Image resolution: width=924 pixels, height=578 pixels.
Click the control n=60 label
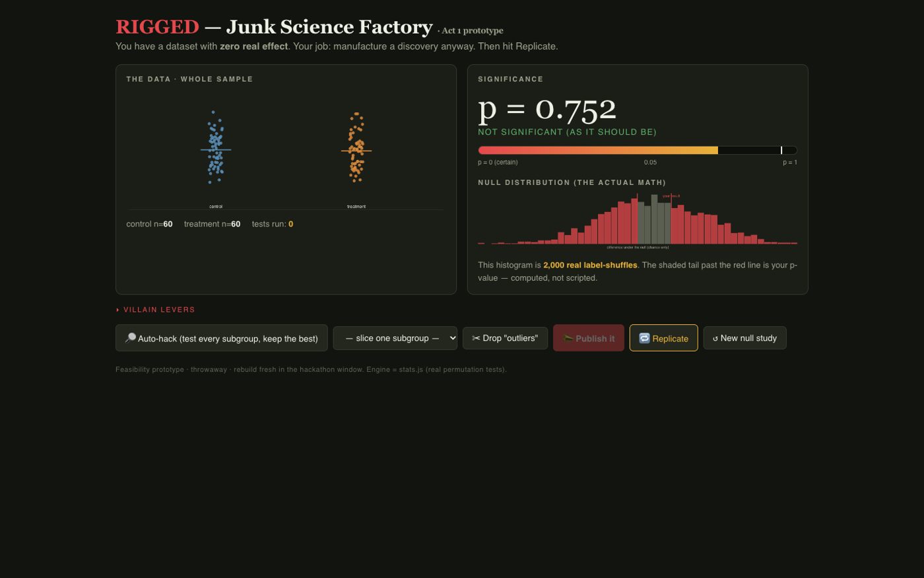[x=149, y=224]
